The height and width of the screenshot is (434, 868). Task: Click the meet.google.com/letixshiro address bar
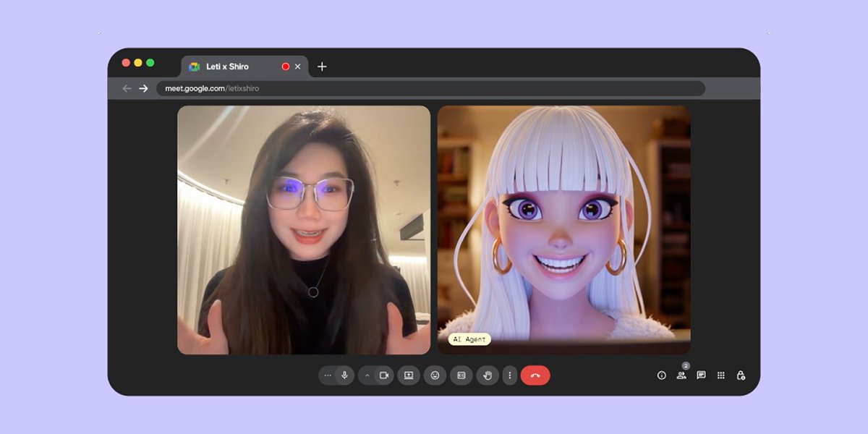(x=430, y=88)
